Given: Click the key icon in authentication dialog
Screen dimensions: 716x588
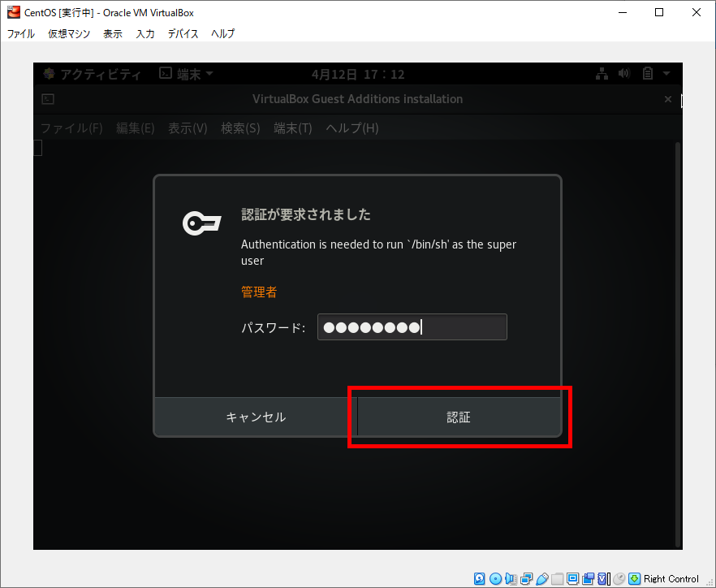Looking at the screenshot, I should 202,223.
